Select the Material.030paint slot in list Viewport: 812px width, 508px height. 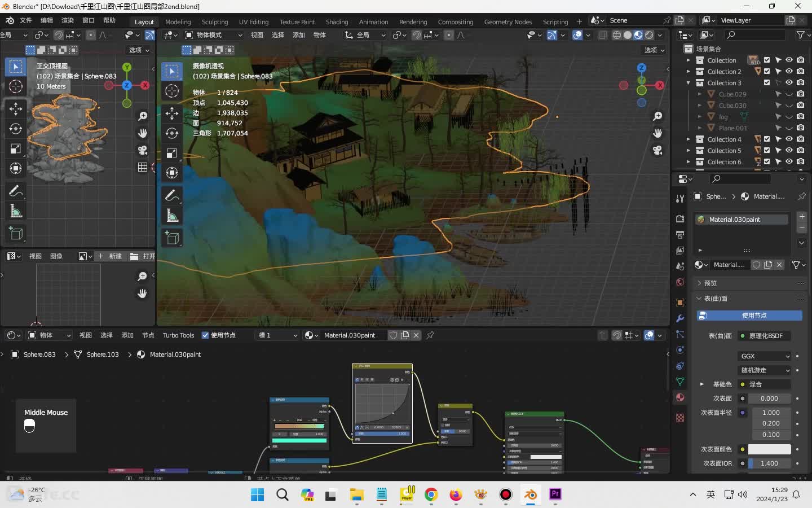(x=742, y=220)
